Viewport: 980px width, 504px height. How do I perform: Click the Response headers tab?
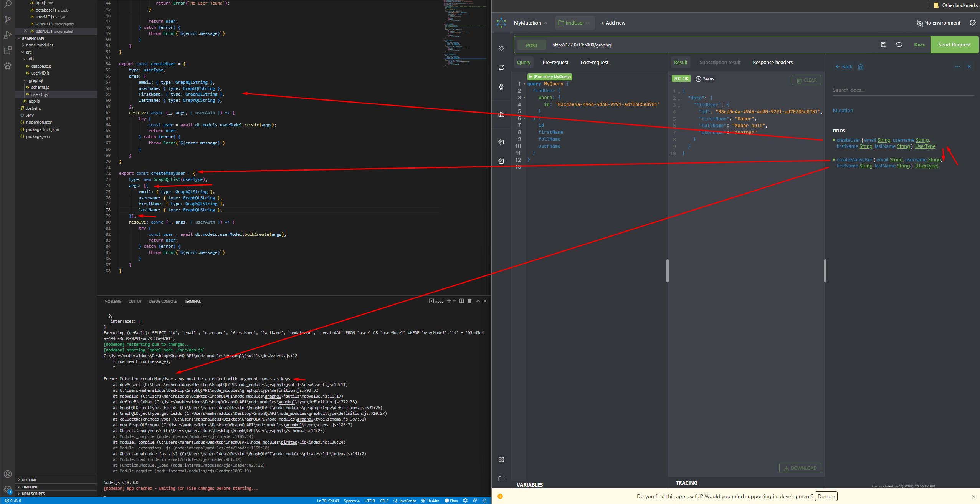click(x=773, y=62)
